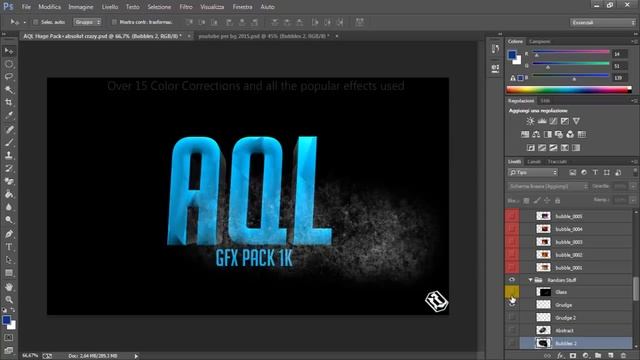Image resolution: width=640 pixels, height=360 pixels.
Task: Select the Clone Stamp tool
Action: pos(9,155)
